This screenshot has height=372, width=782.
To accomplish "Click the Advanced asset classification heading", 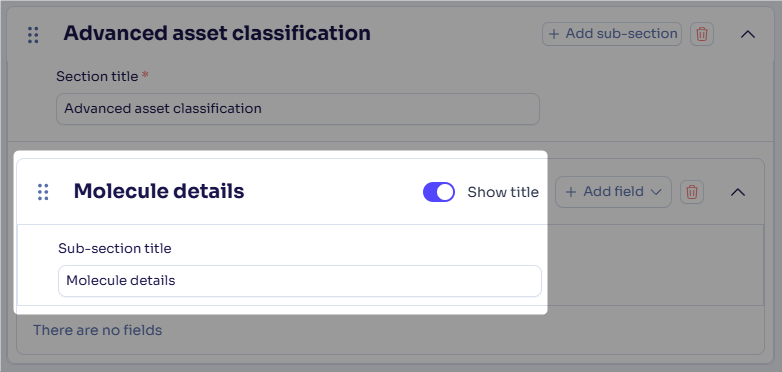I will pyautogui.click(x=217, y=33).
